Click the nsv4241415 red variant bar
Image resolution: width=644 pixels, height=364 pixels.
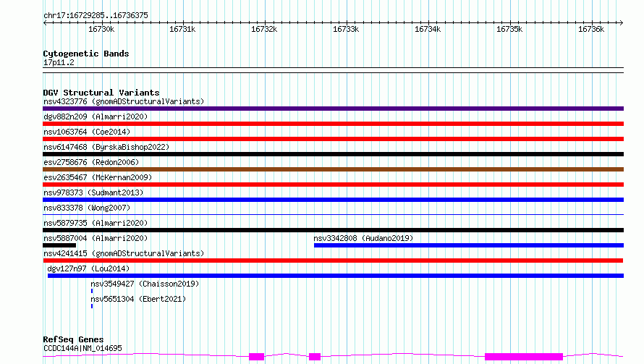pos(333,261)
